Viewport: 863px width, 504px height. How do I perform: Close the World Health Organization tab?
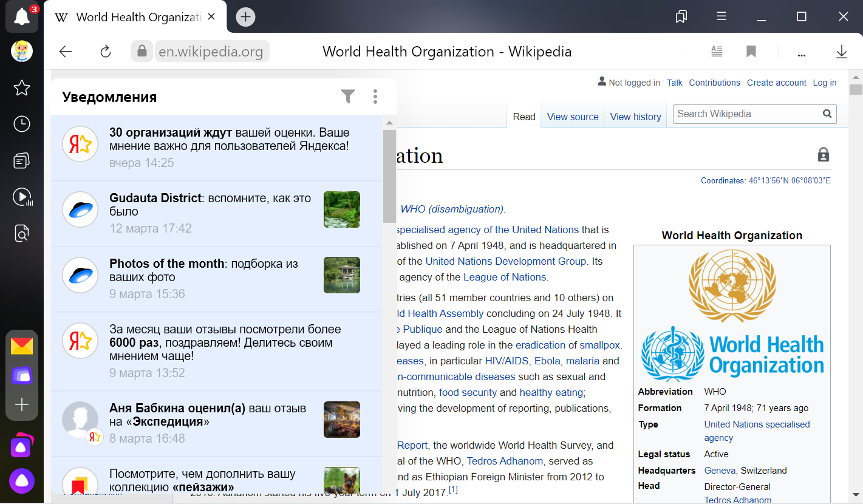click(x=211, y=17)
